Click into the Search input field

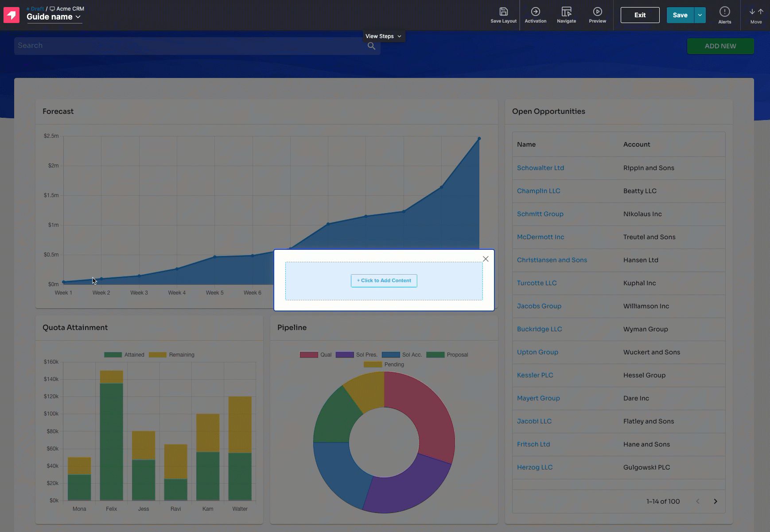pyautogui.click(x=191, y=46)
